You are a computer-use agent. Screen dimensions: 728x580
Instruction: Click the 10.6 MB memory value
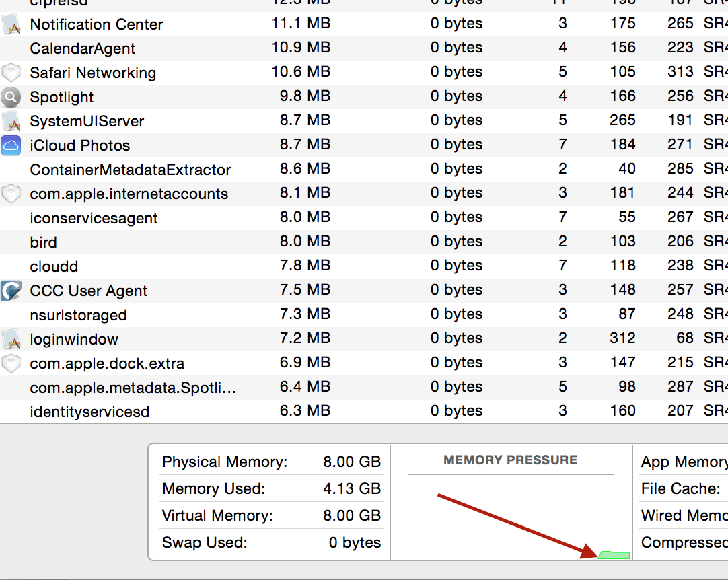click(301, 71)
